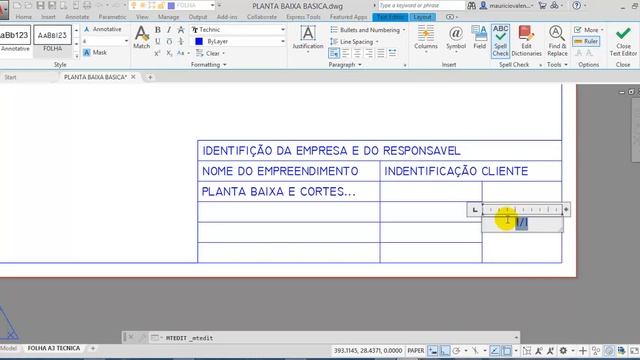Set paragraph alignment to Distribute

tap(392, 53)
